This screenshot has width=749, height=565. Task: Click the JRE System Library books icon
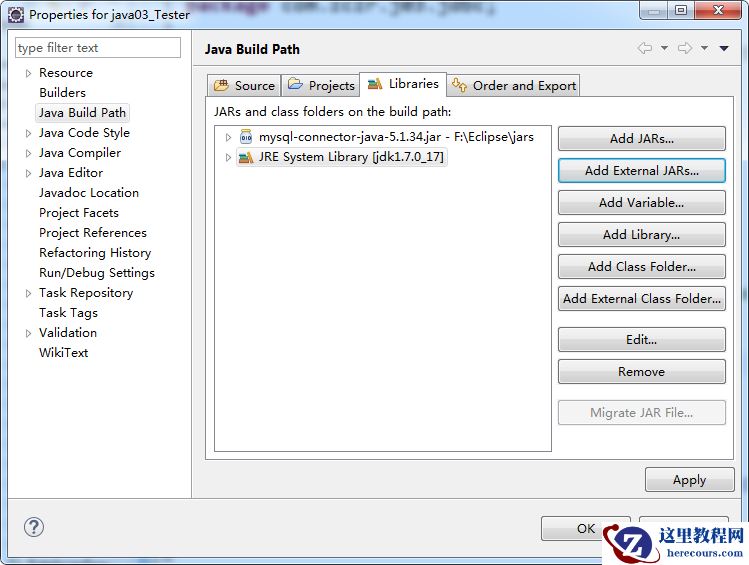click(246, 157)
